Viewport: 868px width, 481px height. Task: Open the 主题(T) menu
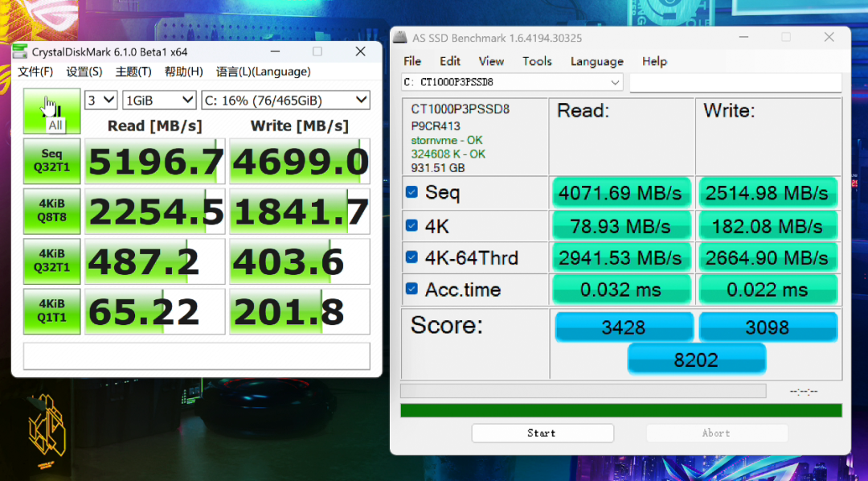133,72
